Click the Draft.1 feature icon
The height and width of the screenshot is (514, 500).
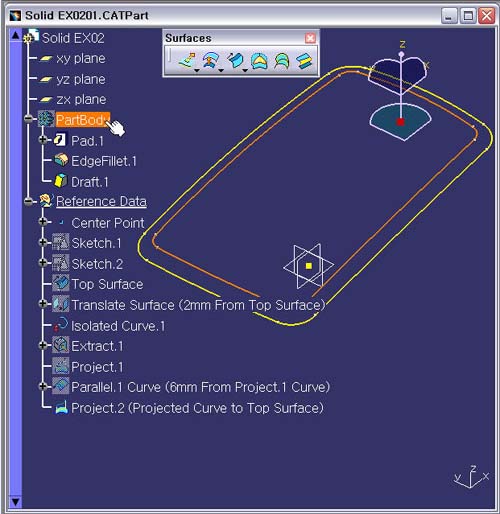(x=61, y=181)
